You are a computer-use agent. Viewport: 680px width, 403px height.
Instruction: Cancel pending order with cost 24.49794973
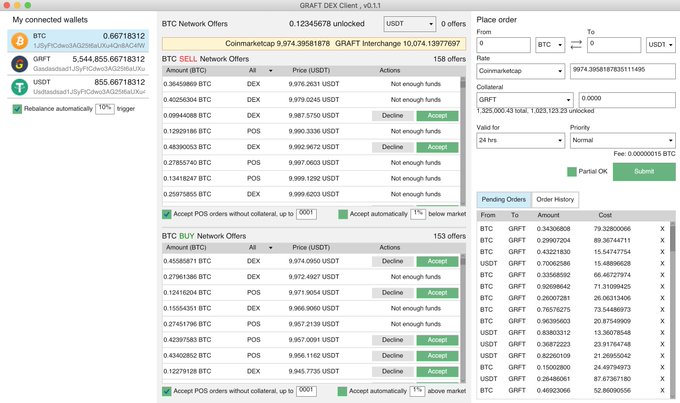tap(662, 367)
